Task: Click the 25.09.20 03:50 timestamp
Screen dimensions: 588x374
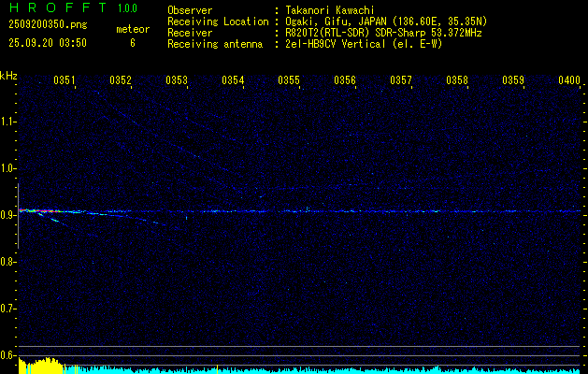Action: (x=47, y=43)
